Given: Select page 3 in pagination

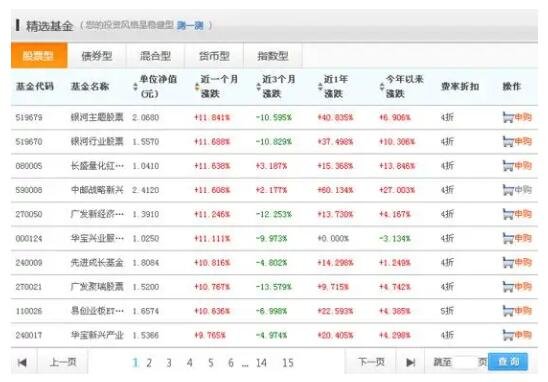Looking at the screenshot, I should pyautogui.click(x=169, y=363).
